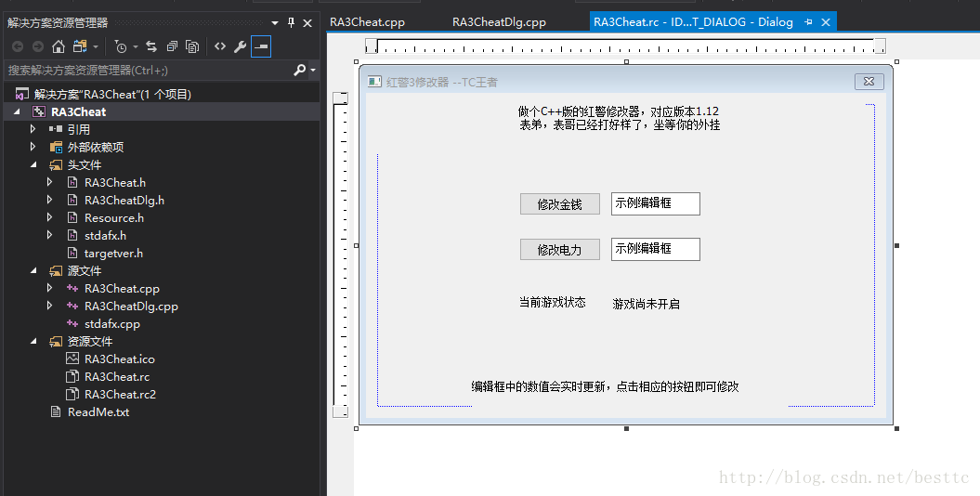Toggle Preview Selected Items button
The image size is (980, 496).
pos(261,46)
